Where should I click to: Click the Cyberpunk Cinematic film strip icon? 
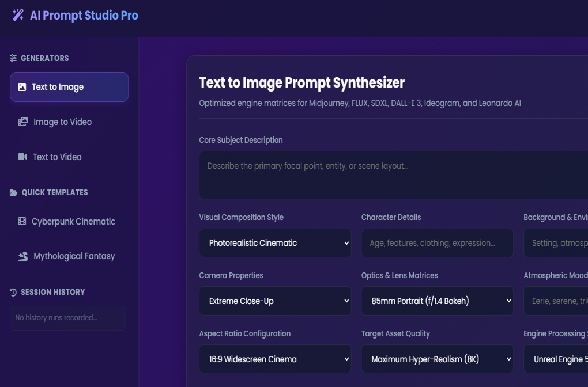tap(22, 221)
